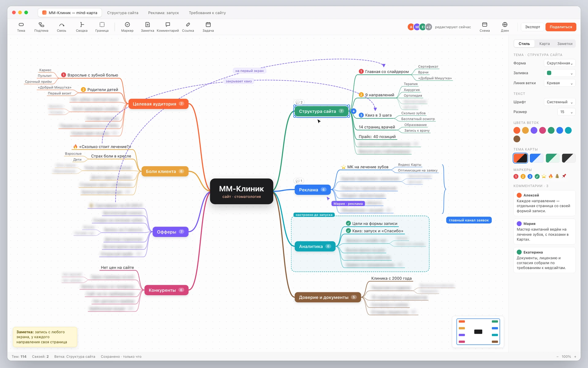Select the central ММ-Клиник node
This screenshot has height=368, width=588.
pyautogui.click(x=241, y=191)
